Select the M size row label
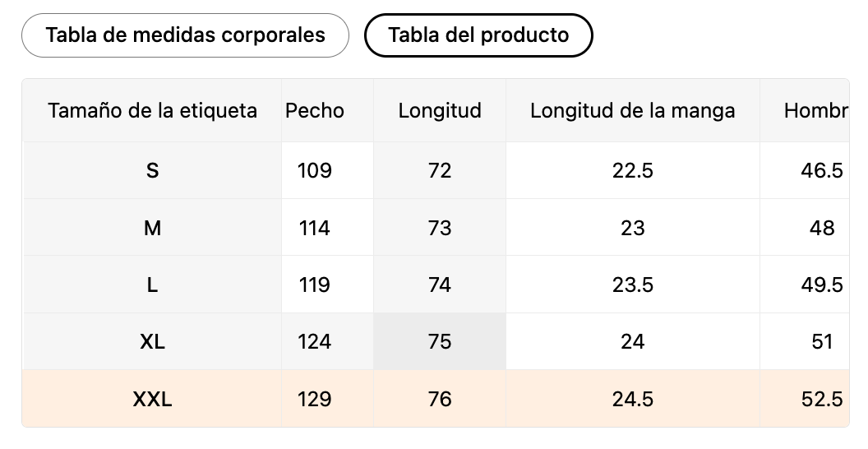 pos(152,228)
